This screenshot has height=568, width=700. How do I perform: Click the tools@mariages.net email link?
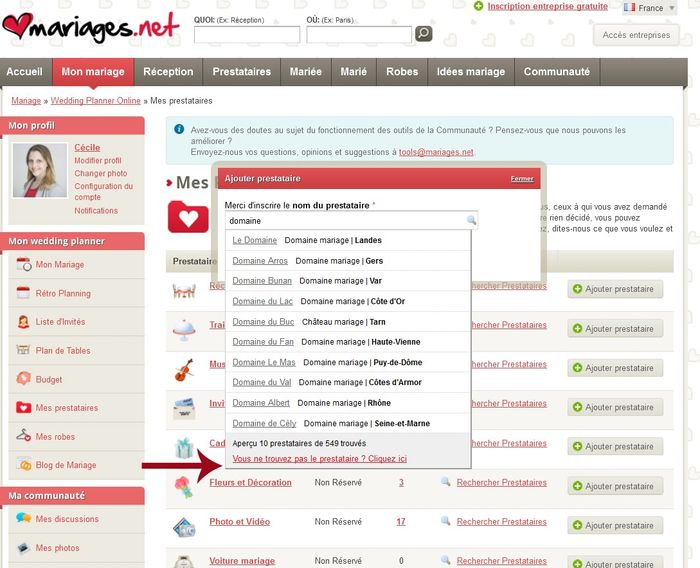pos(436,152)
